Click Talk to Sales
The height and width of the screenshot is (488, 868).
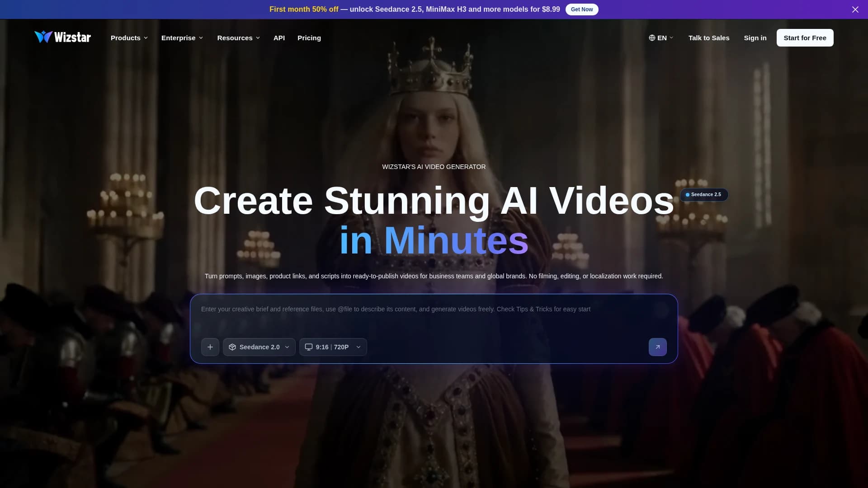pyautogui.click(x=709, y=38)
